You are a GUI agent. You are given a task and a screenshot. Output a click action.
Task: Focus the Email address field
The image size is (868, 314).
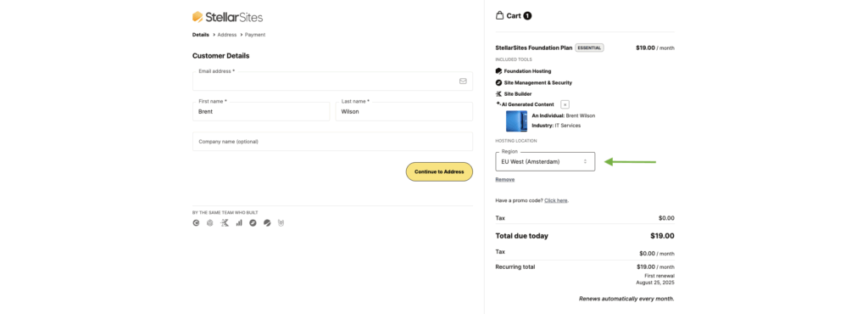[x=332, y=81]
